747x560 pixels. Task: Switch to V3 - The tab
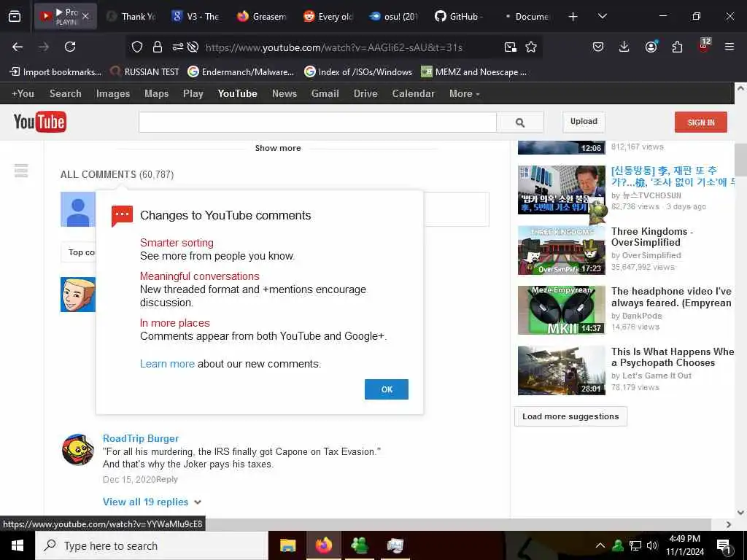pyautogui.click(x=196, y=17)
